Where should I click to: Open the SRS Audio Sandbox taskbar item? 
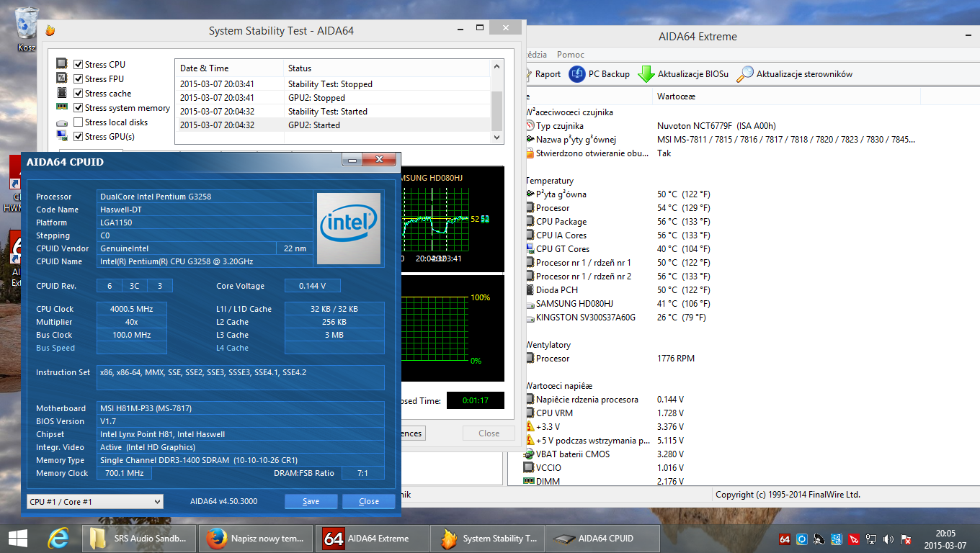(139, 538)
